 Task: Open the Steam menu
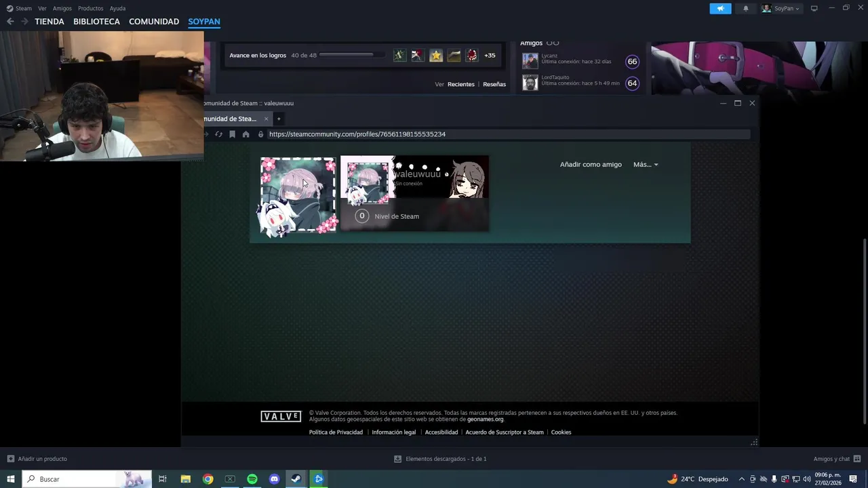click(x=19, y=8)
